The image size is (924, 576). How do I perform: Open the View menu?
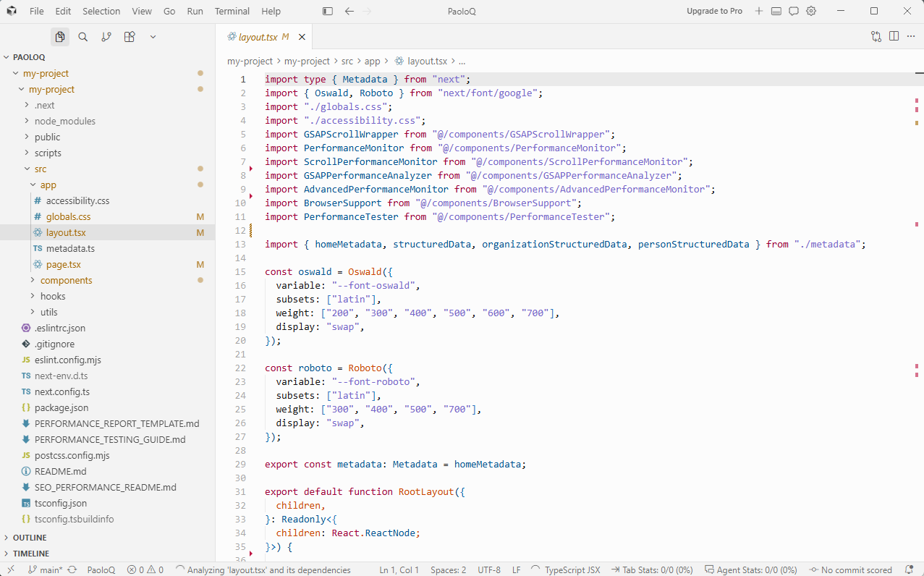coord(142,11)
